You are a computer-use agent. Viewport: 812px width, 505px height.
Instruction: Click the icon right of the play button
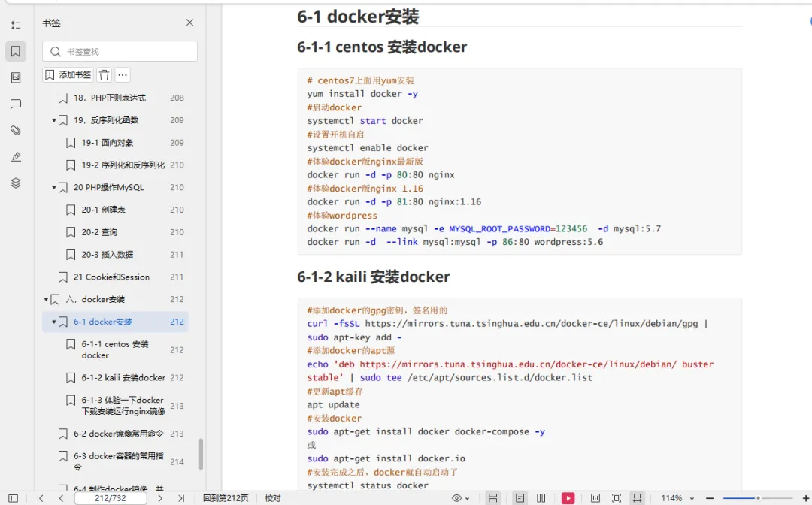[595, 498]
